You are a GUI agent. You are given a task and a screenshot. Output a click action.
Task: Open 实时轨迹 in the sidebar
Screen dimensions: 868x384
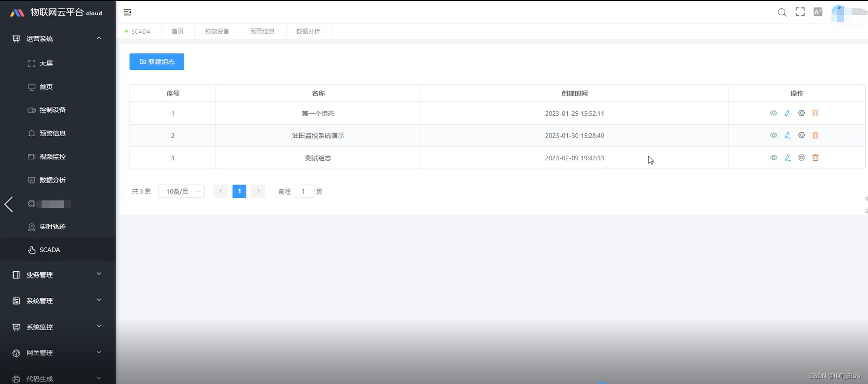58,227
